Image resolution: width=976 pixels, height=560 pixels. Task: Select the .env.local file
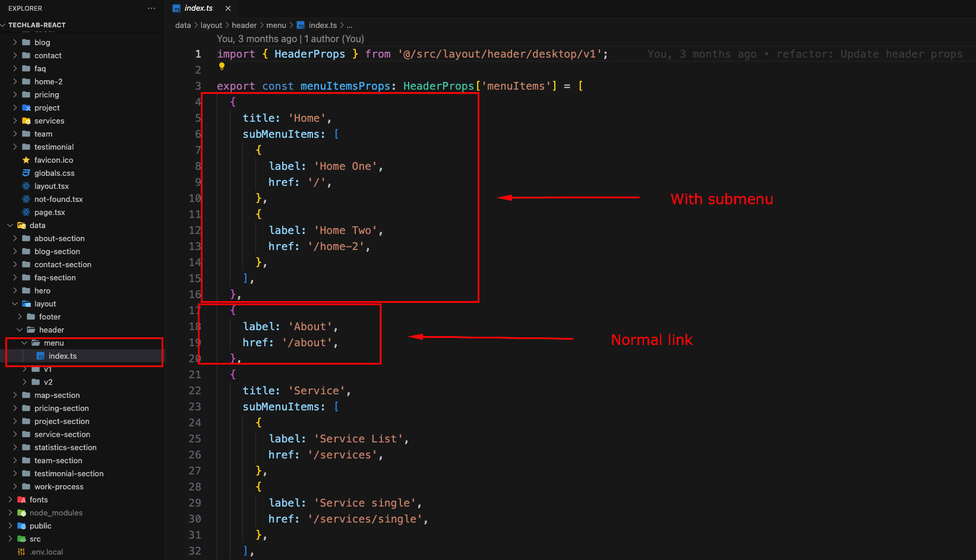click(x=47, y=552)
